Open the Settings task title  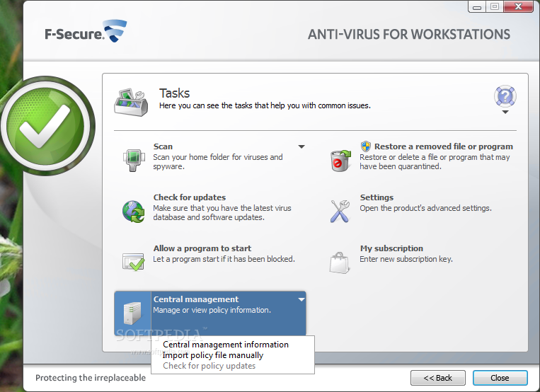coord(377,197)
